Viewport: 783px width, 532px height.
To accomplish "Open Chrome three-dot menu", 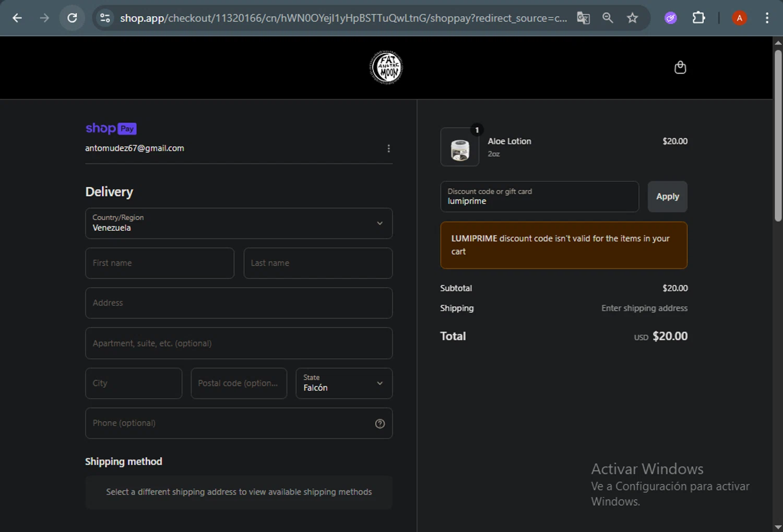I will (x=767, y=18).
